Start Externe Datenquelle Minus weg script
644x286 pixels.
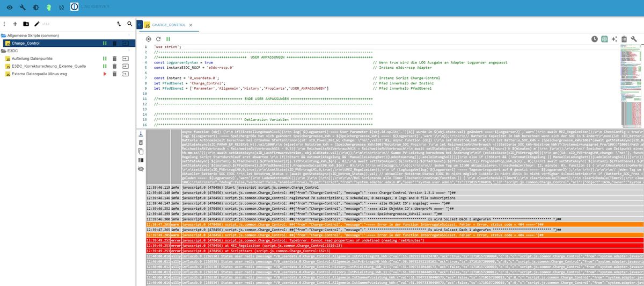[105, 73]
